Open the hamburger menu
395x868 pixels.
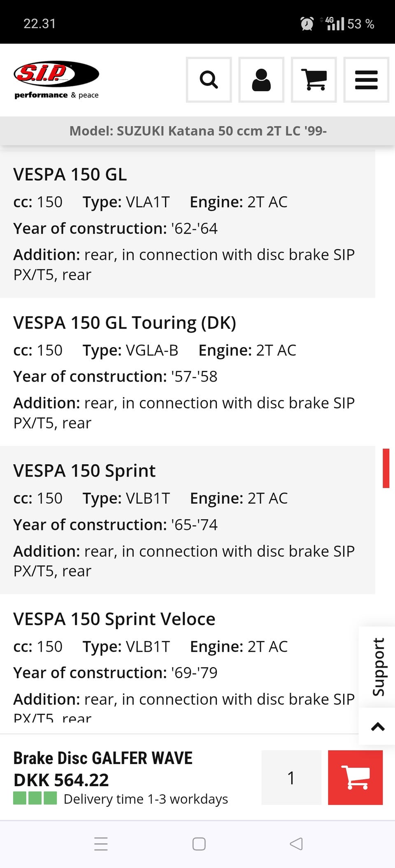tap(366, 80)
